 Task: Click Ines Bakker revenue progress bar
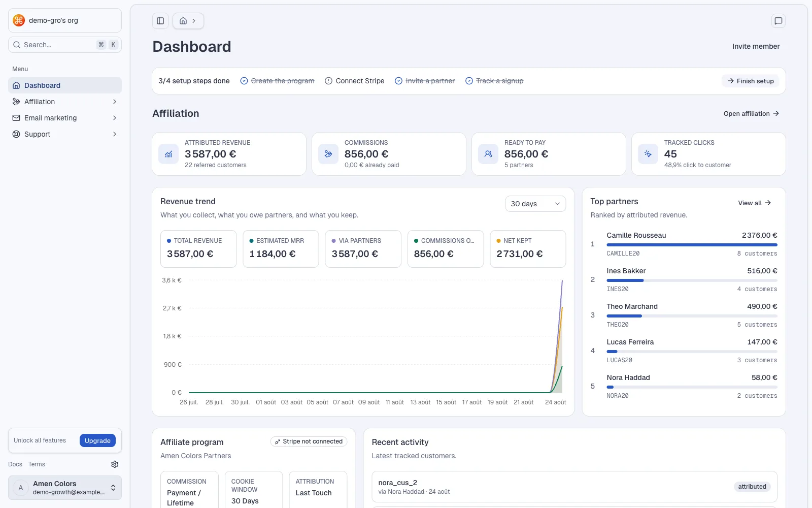coord(692,280)
